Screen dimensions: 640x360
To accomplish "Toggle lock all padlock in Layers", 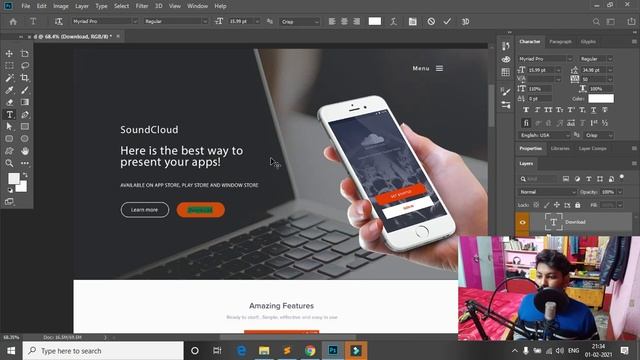I will coord(578,205).
